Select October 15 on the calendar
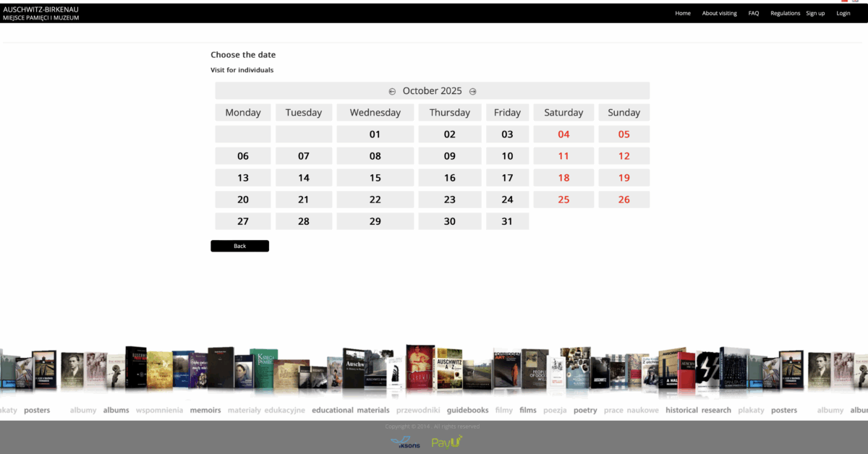Image resolution: width=868 pixels, height=454 pixels. pyautogui.click(x=375, y=178)
